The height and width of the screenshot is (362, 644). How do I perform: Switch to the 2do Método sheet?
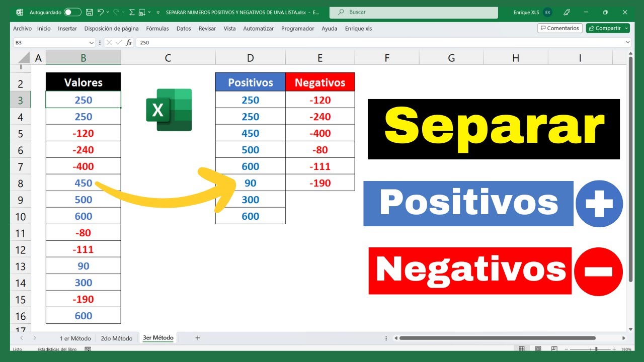116,338
